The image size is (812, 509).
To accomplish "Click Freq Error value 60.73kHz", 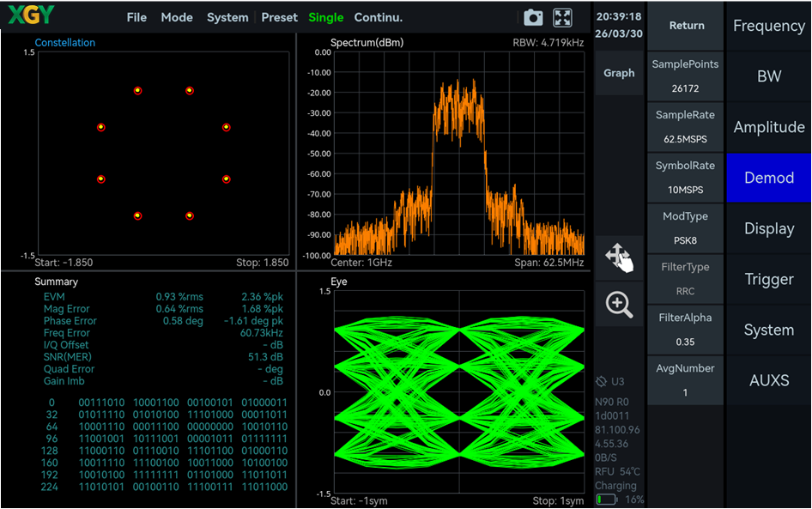I will click(x=261, y=333).
